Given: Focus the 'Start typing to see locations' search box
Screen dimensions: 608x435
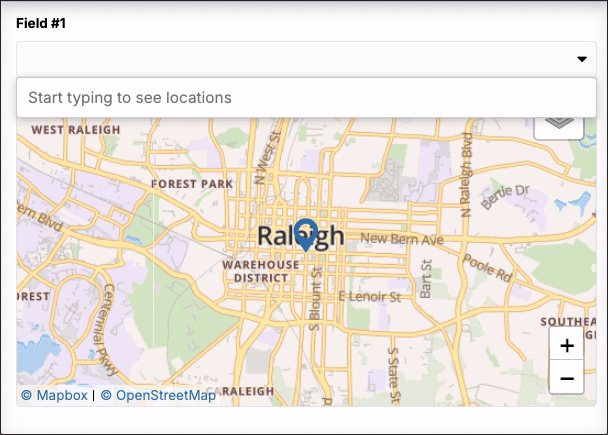Looking at the screenshot, I should click(306, 98).
